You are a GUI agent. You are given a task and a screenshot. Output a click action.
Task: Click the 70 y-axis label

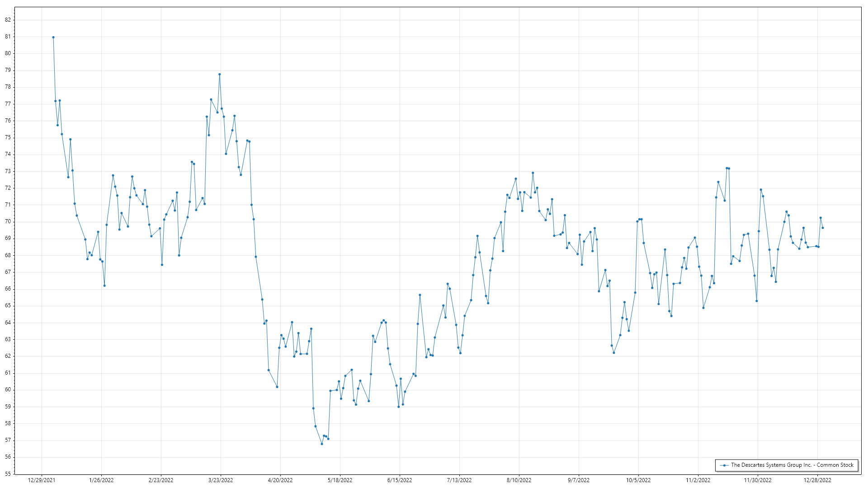pos(8,221)
